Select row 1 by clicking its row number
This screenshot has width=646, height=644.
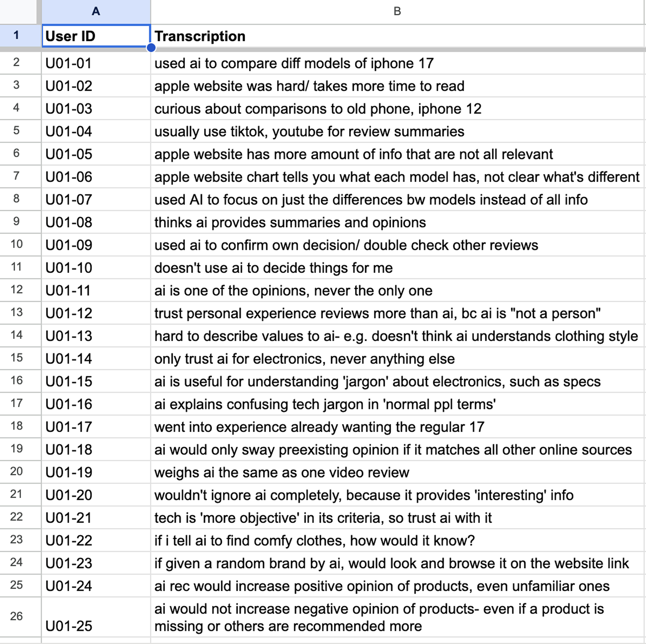16,36
